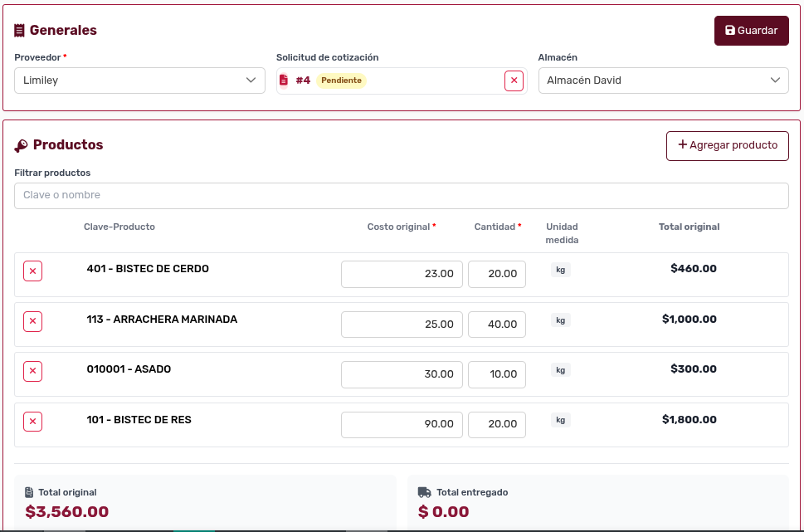The height and width of the screenshot is (532, 804).
Task: Click the document icon beside #4
Action: (284, 81)
